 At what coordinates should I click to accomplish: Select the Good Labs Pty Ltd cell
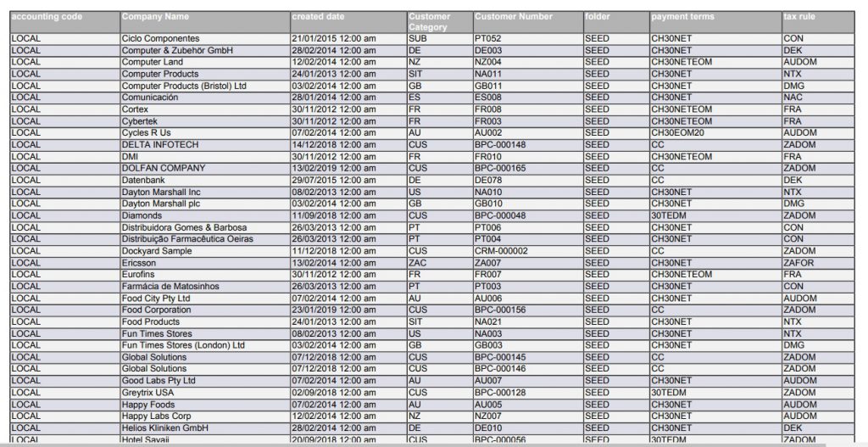205,381
